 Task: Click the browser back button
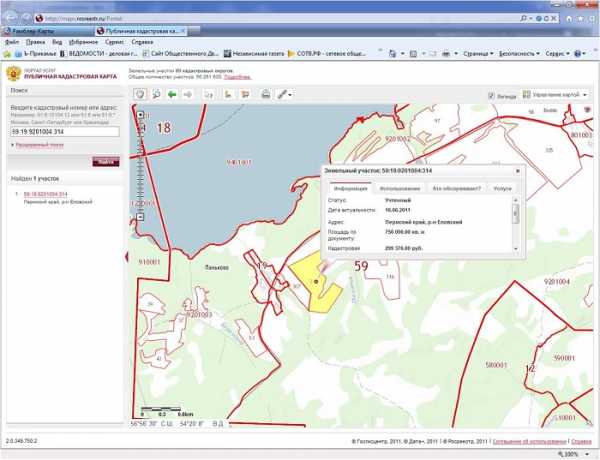click(x=11, y=16)
